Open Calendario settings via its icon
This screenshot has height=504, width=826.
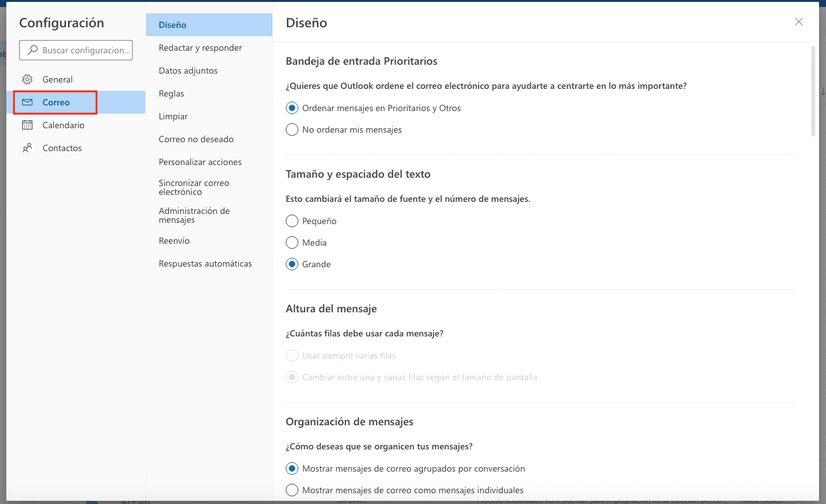[27, 125]
